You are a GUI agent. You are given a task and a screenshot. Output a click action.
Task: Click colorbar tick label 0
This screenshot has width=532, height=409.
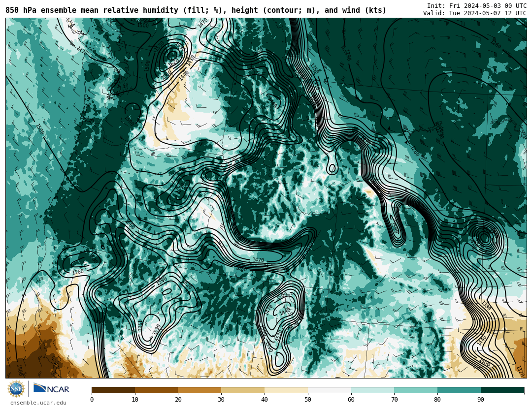pos(92,400)
